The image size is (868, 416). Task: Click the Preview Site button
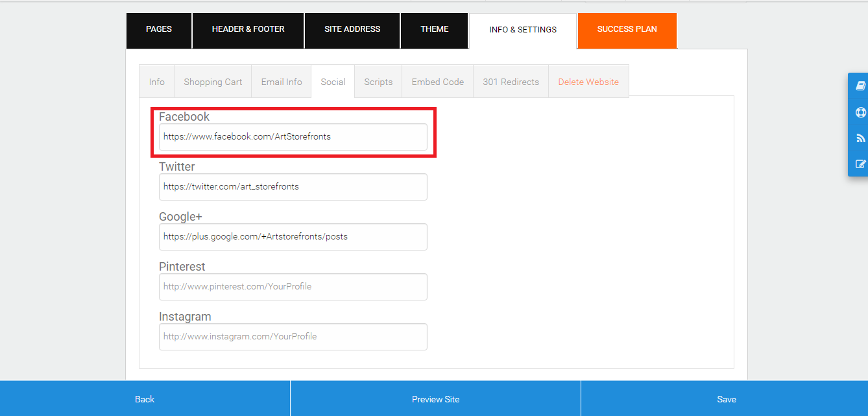pos(435,398)
